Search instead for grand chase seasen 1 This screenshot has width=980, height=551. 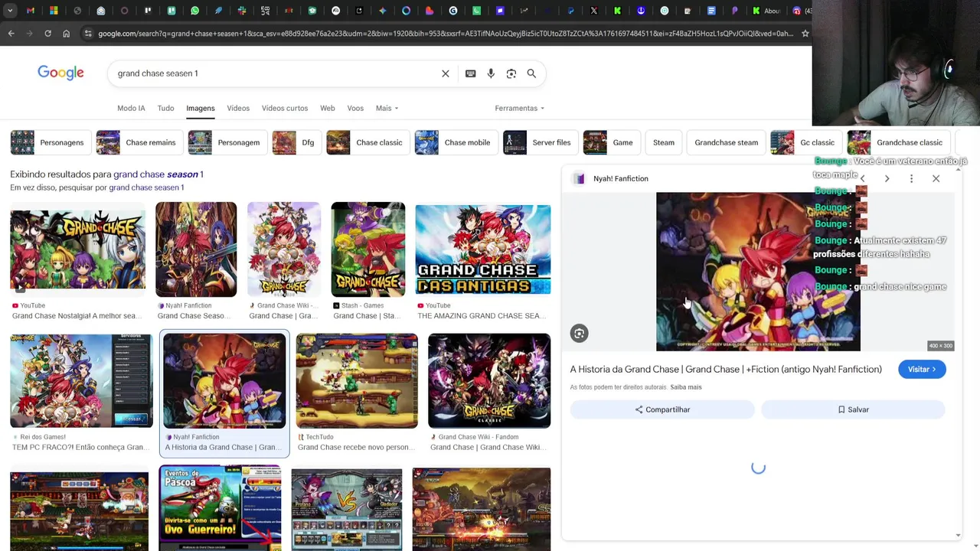click(x=146, y=187)
